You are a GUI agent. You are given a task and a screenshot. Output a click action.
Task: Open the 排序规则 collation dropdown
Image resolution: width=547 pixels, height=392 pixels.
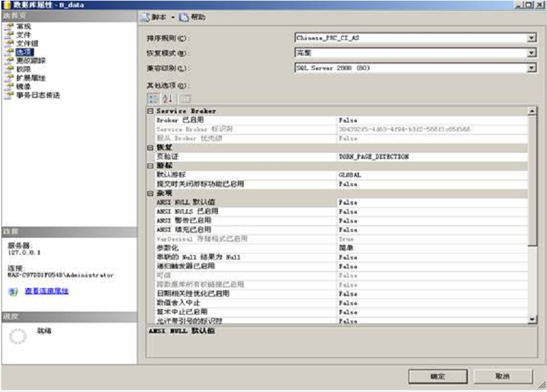point(531,38)
